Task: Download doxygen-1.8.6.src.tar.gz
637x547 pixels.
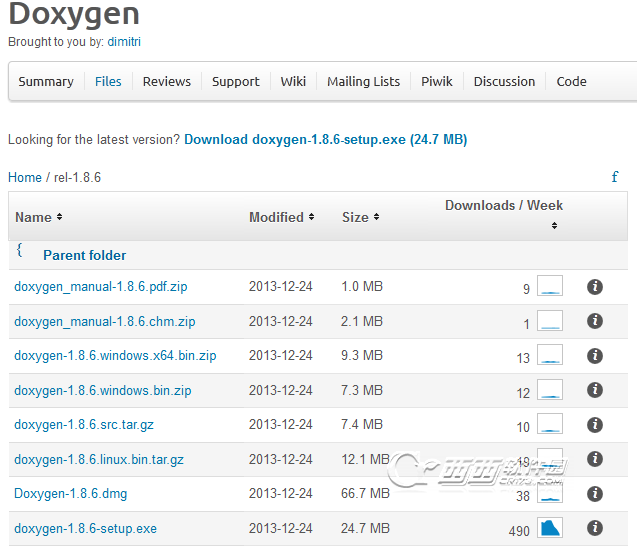Action: pyautogui.click(x=84, y=425)
